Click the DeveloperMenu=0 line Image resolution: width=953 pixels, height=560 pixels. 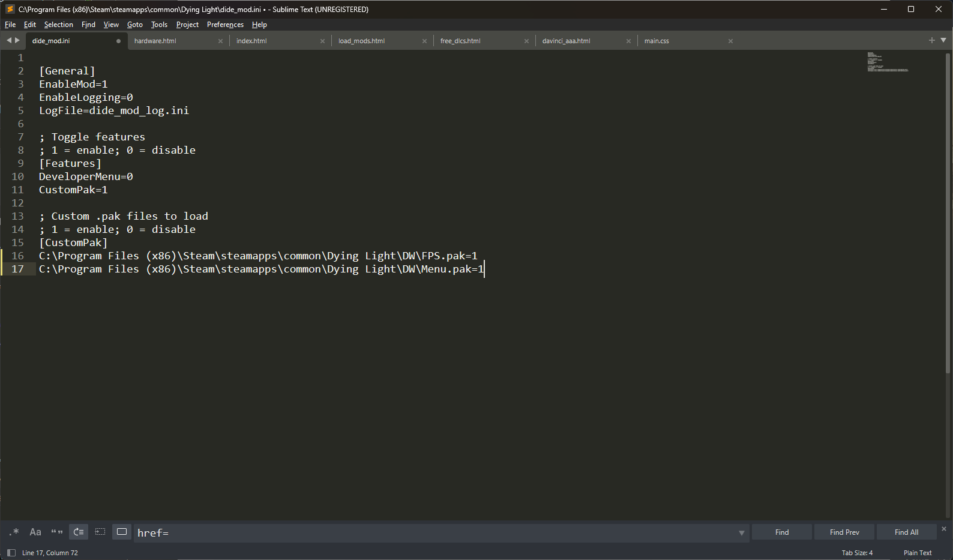(86, 176)
